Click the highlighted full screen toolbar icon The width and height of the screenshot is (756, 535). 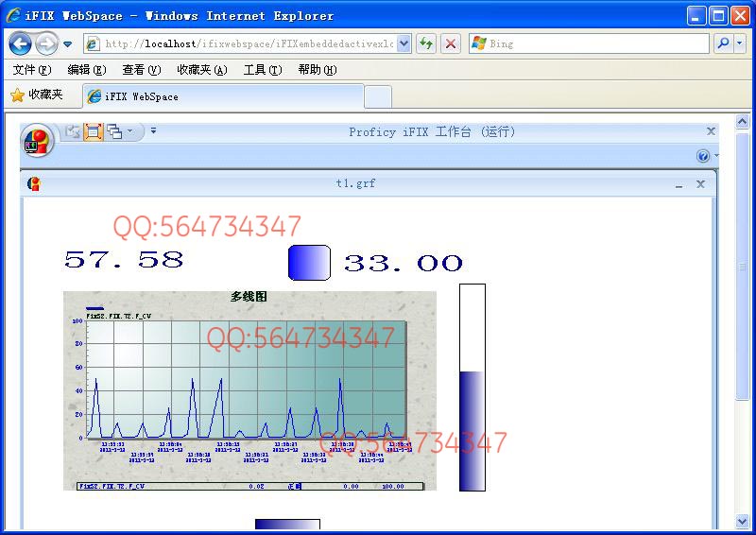(x=93, y=131)
